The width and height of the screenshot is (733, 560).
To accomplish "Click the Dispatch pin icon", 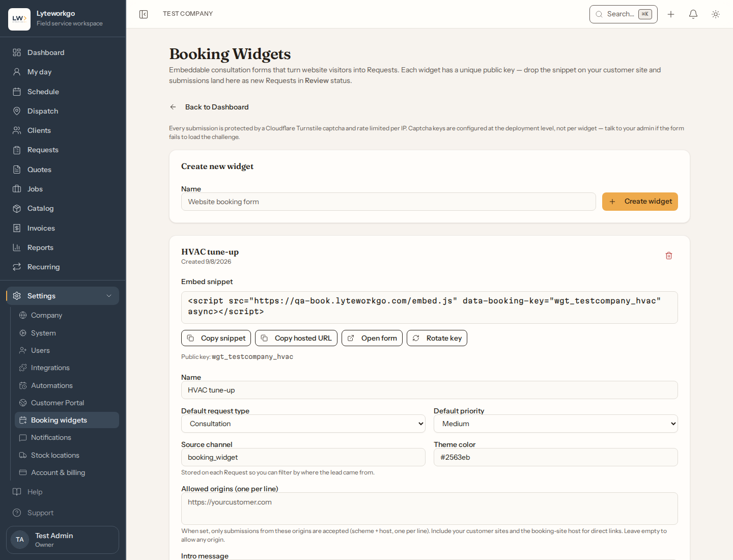I will point(17,111).
